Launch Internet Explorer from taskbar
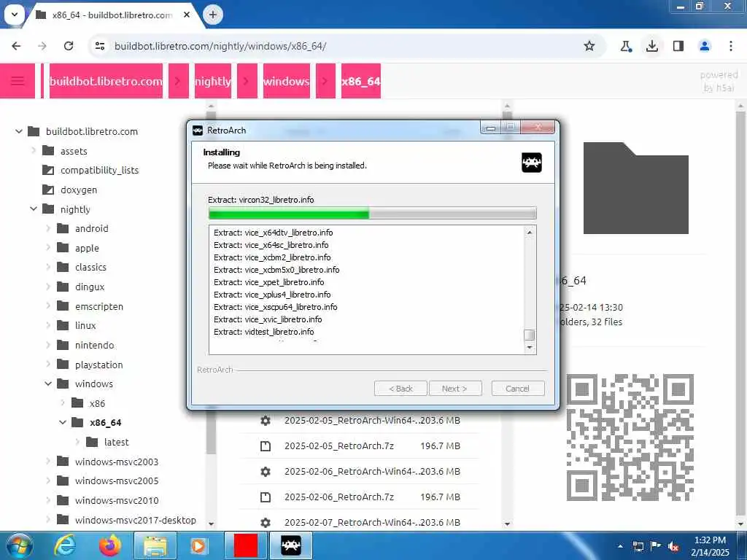The width and height of the screenshot is (747, 560). click(66, 546)
